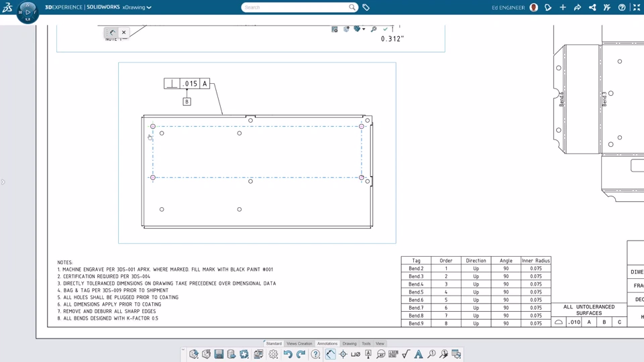The image size is (644, 362).
Task: Click into the Search field
Action: [x=296, y=7]
